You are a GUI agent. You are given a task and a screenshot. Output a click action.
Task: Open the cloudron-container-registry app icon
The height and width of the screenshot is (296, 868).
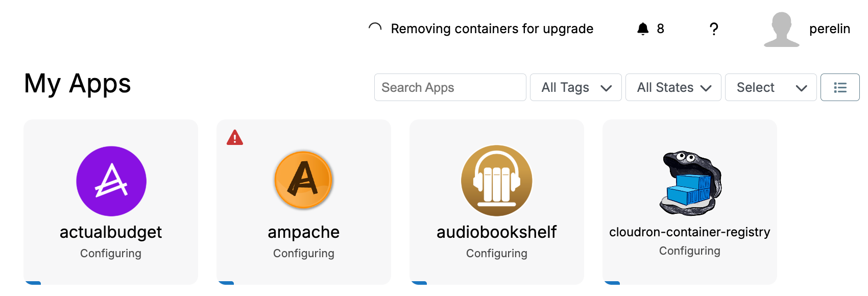click(x=690, y=183)
